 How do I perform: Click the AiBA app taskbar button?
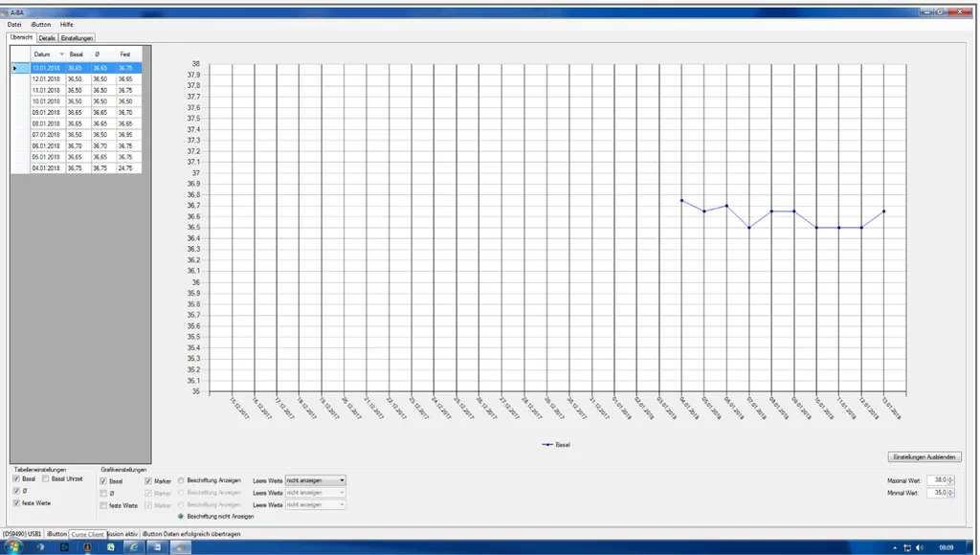tap(181, 547)
